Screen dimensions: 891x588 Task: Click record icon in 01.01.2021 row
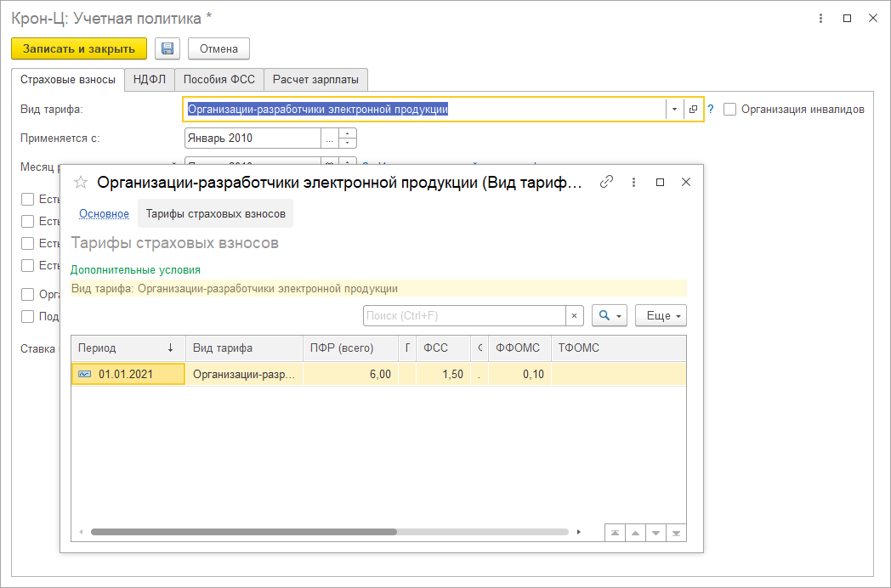point(85,375)
